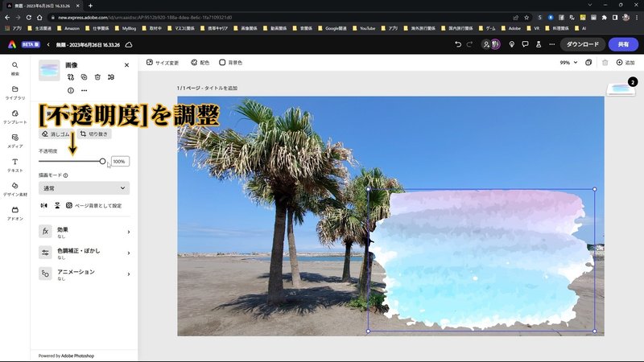This screenshot has width=644, height=362.
Task: Delete the selected image with the trash icon
Action: coord(97,77)
